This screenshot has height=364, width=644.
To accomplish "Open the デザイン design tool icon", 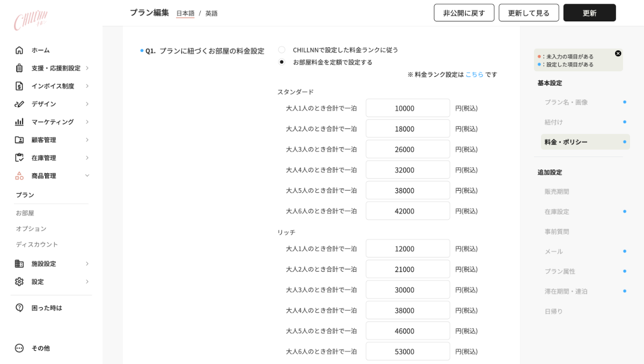I will point(19,104).
